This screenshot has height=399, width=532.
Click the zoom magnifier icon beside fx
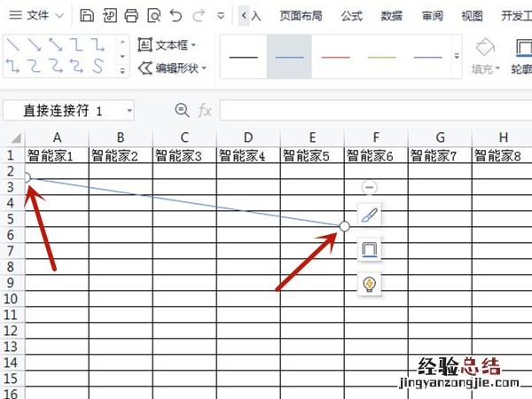coord(182,110)
